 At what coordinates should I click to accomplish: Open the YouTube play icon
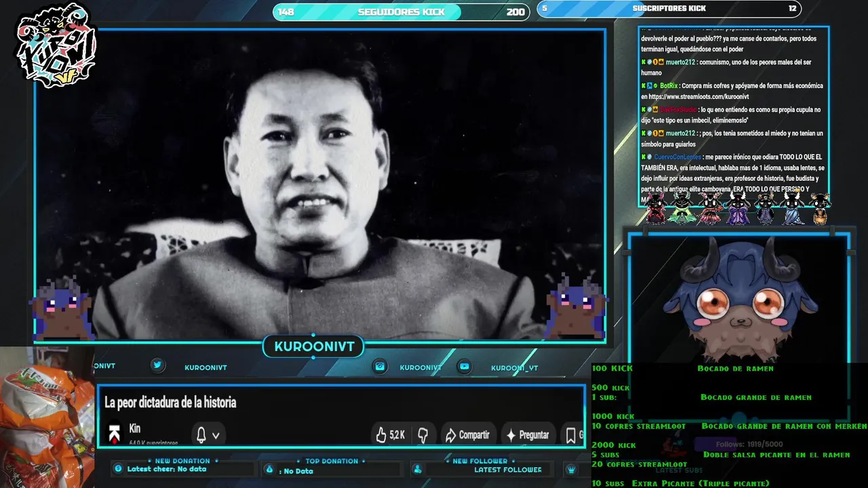pyautogui.click(x=465, y=367)
